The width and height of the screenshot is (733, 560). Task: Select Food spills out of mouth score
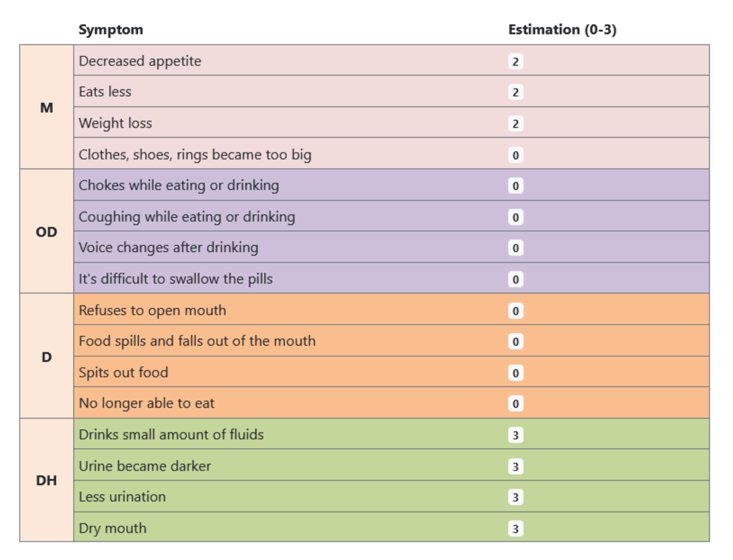coord(515,341)
